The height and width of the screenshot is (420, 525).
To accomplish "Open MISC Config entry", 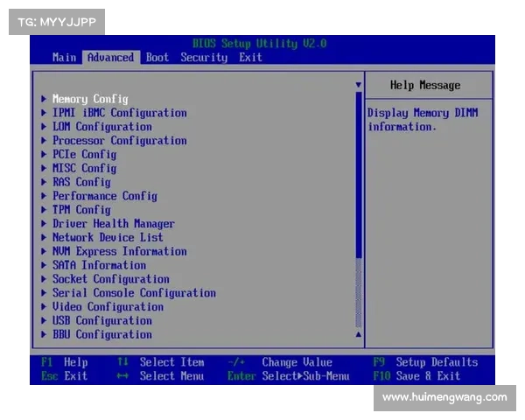I will 84,168.
